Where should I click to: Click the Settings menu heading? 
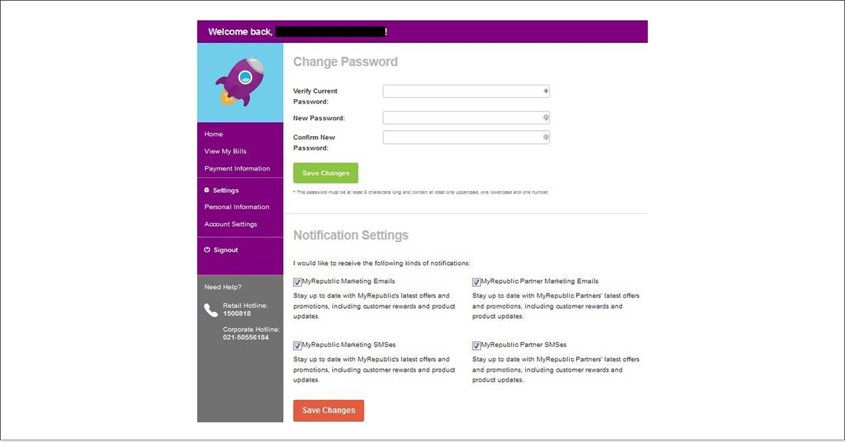pos(225,190)
